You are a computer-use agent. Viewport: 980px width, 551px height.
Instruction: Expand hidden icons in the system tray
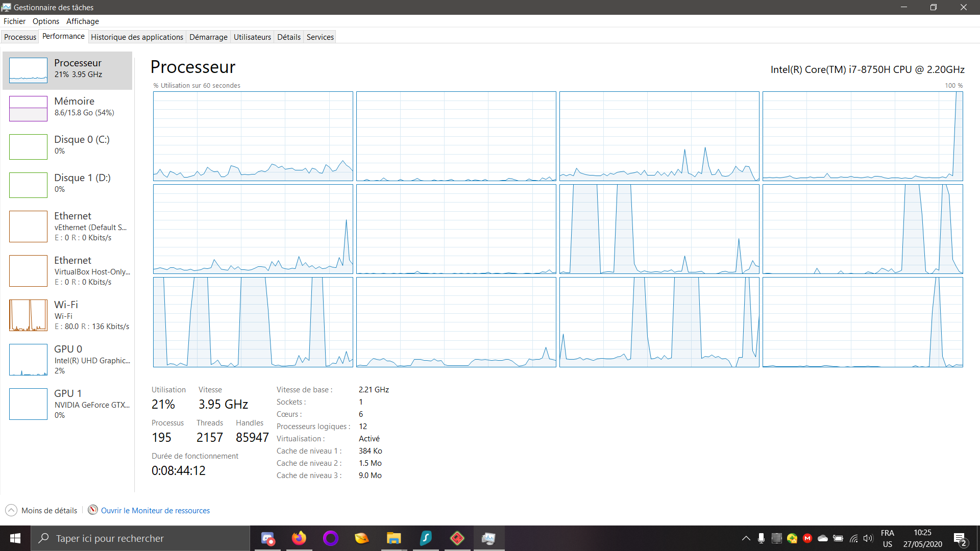(746, 538)
